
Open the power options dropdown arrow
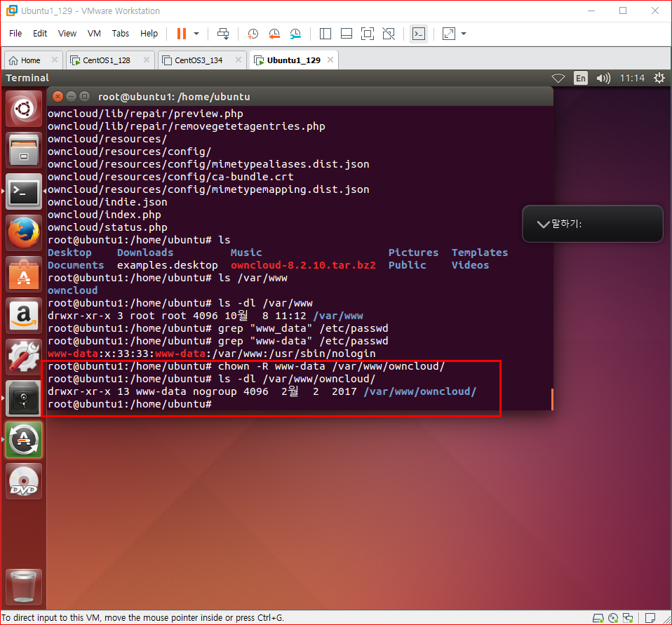[x=196, y=34]
